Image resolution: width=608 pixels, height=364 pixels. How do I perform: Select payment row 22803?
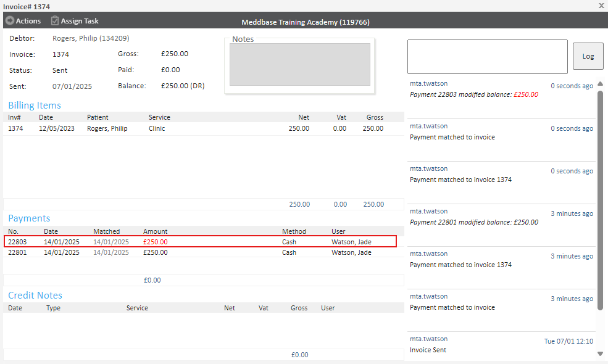coord(199,242)
